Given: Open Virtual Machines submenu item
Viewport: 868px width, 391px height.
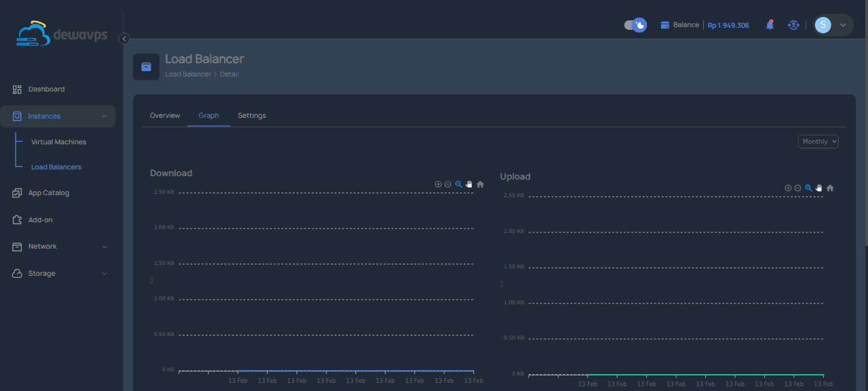Looking at the screenshot, I should [x=58, y=142].
